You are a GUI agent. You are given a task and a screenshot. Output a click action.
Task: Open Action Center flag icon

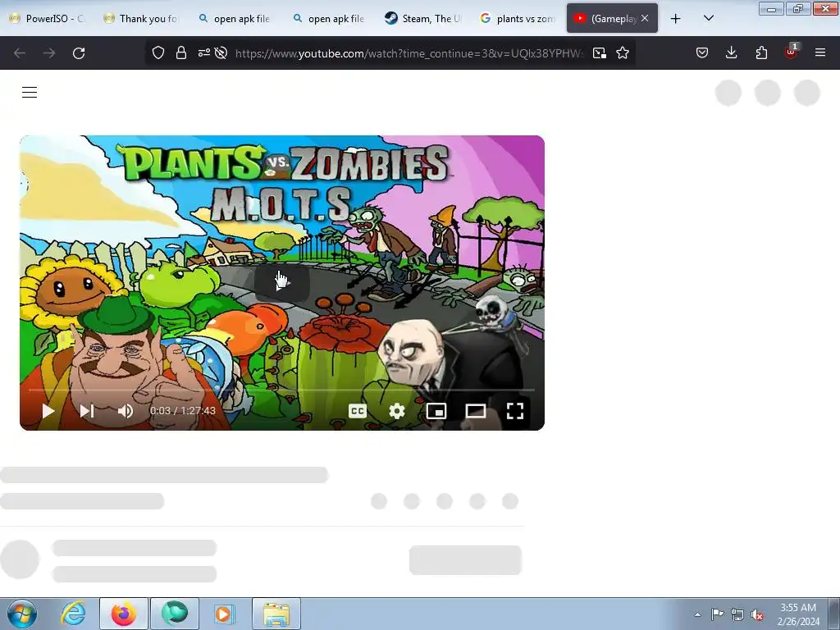[717, 614]
